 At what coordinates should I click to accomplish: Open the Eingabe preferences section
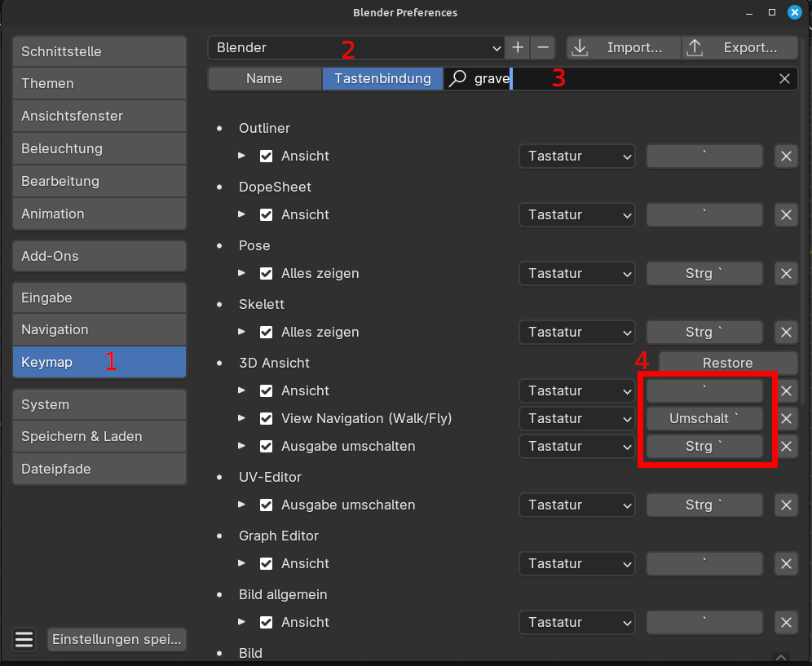pos(99,298)
